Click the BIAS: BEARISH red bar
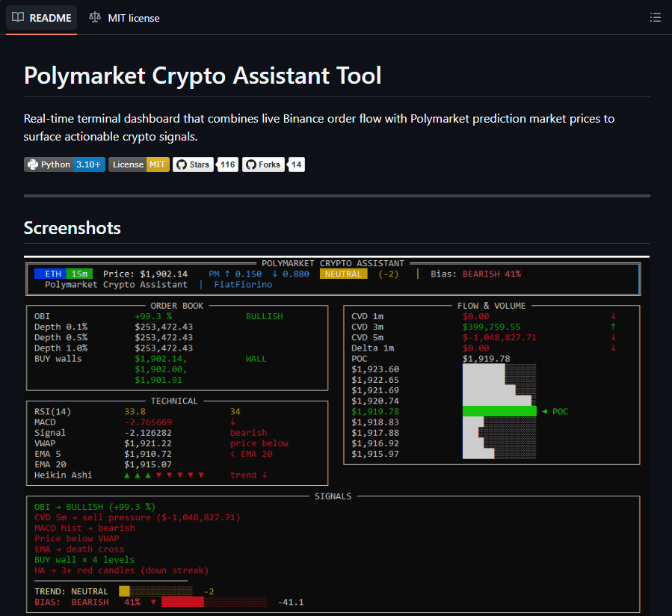Viewport: 672px width, 616px height. pyautogui.click(x=214, y=602)
